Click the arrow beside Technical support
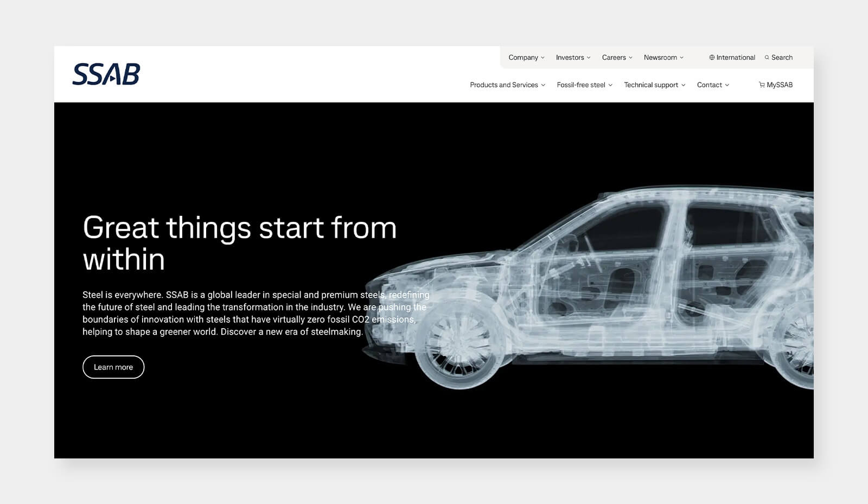The image size is (868, 504). click(x=684, y=85)
